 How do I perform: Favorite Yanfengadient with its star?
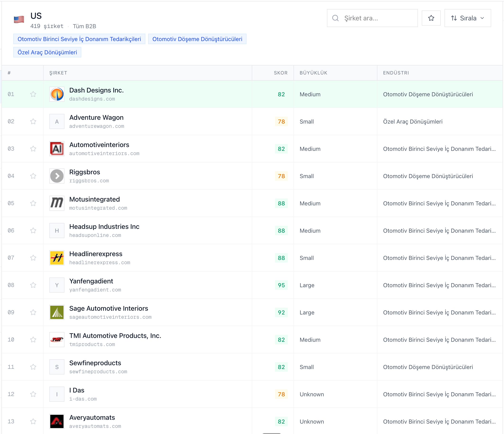point(33,285)
